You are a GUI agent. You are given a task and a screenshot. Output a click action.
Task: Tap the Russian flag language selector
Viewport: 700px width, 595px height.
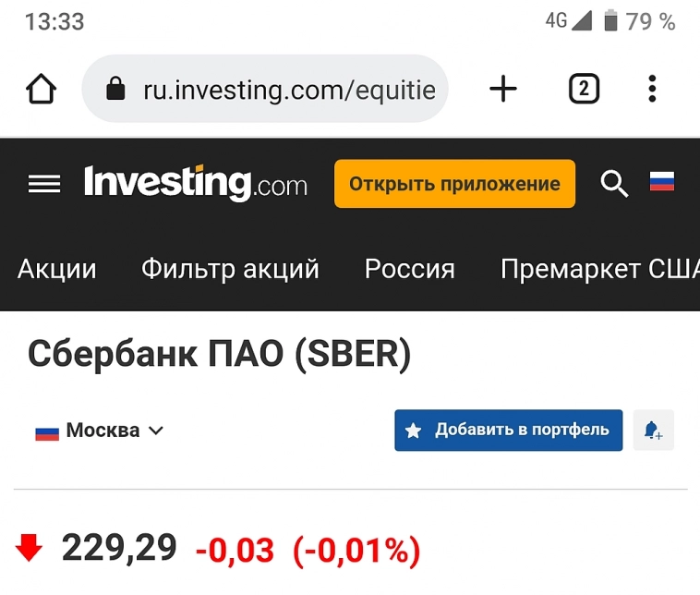click(x=662, y=182)
